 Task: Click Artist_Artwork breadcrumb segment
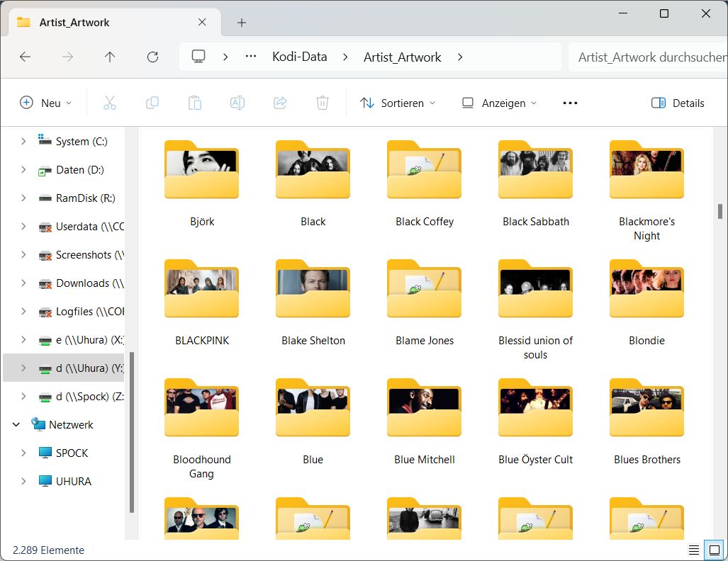402,57
